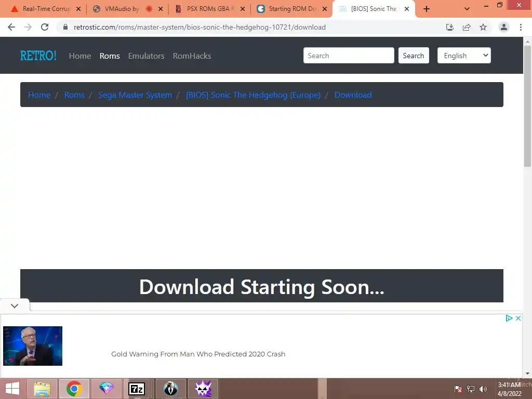The width and height of the screenshot is (532, 399).
Task: Click the Roms breadcrumb link
Action: (74, 95)
